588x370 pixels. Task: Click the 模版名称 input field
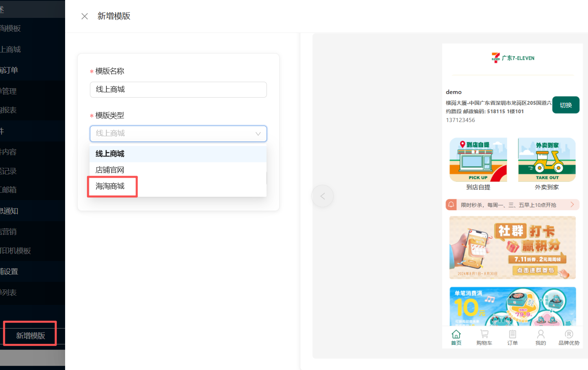[178, 89]
